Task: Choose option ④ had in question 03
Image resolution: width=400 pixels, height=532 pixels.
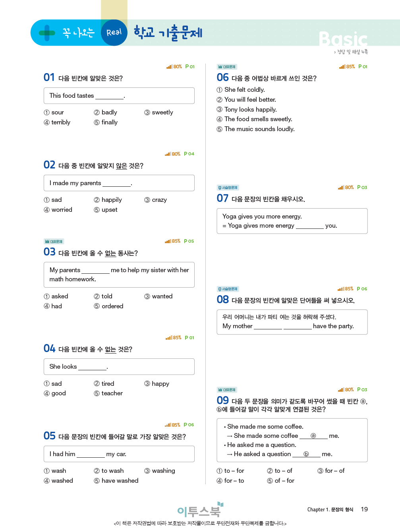Action: (53, 306)
